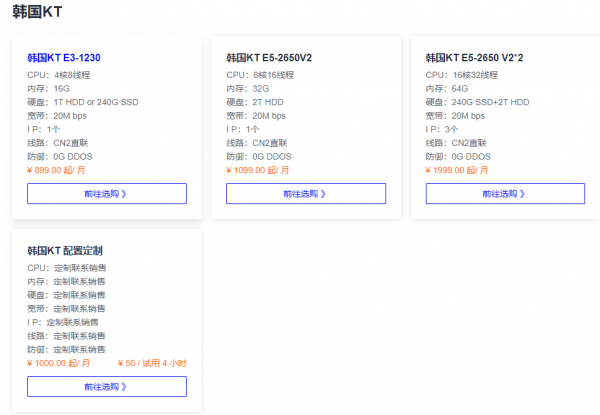This screenshot has width=600, height=415.
Task: Click IP: 定制联系销售 line
Action: coord(63,322)
